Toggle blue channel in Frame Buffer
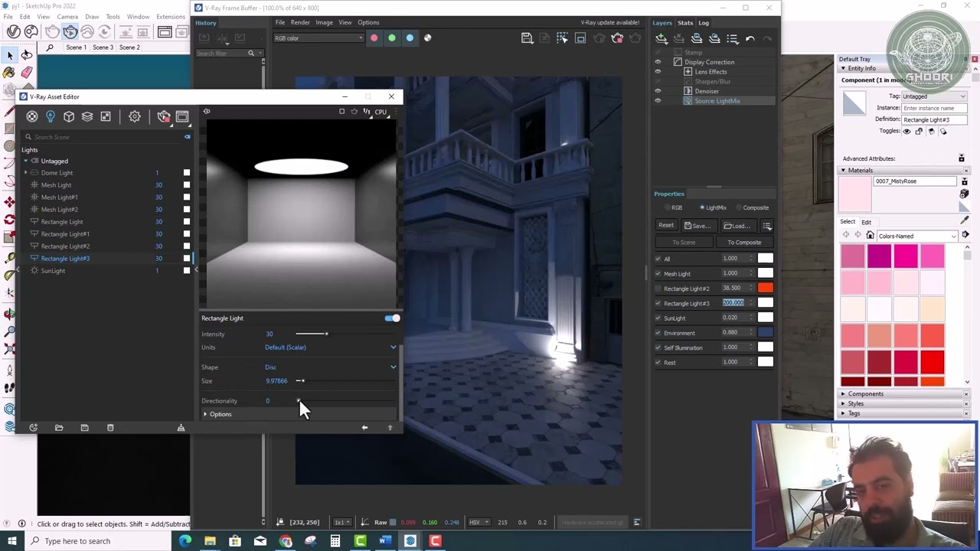 tap(410, 38)
